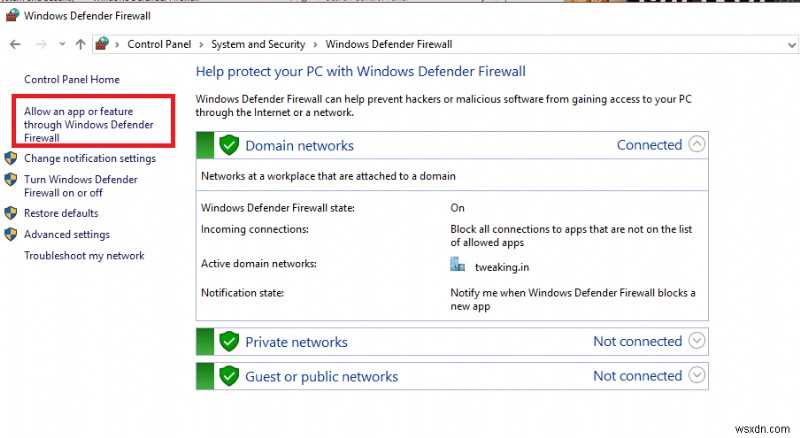
Task: Go back with the back arrow
Action: coord(15,44)
